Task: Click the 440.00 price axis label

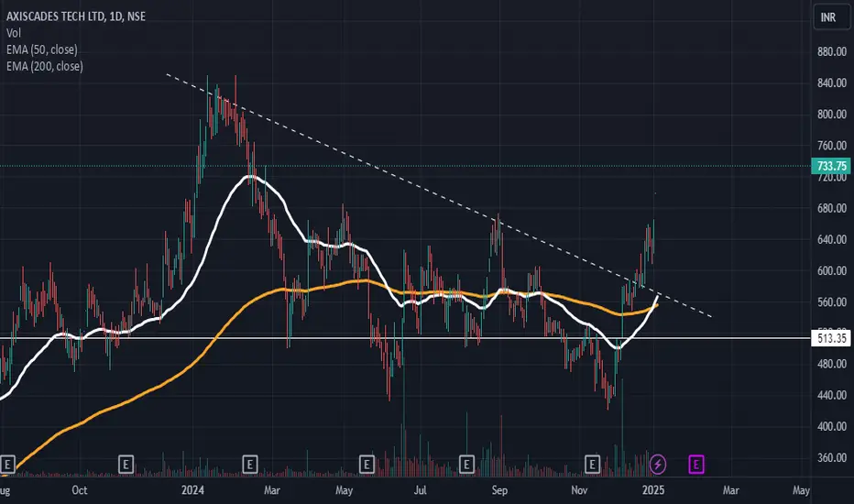Action: pos(832,395)
